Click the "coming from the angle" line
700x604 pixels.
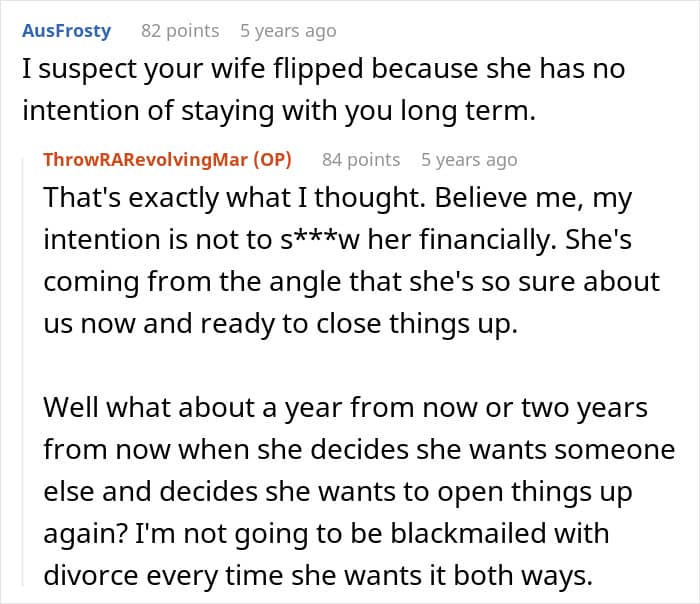tap(351, 282)
